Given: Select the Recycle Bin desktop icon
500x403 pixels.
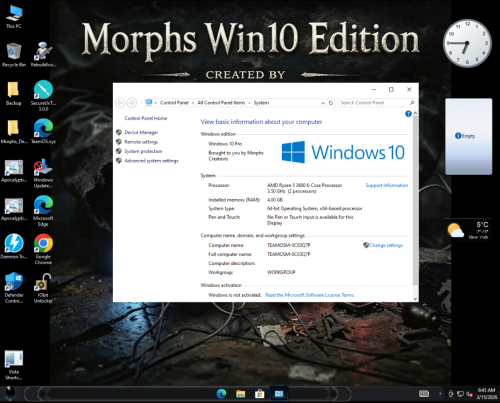Looking at the screenshot, I should click(14, 55).
